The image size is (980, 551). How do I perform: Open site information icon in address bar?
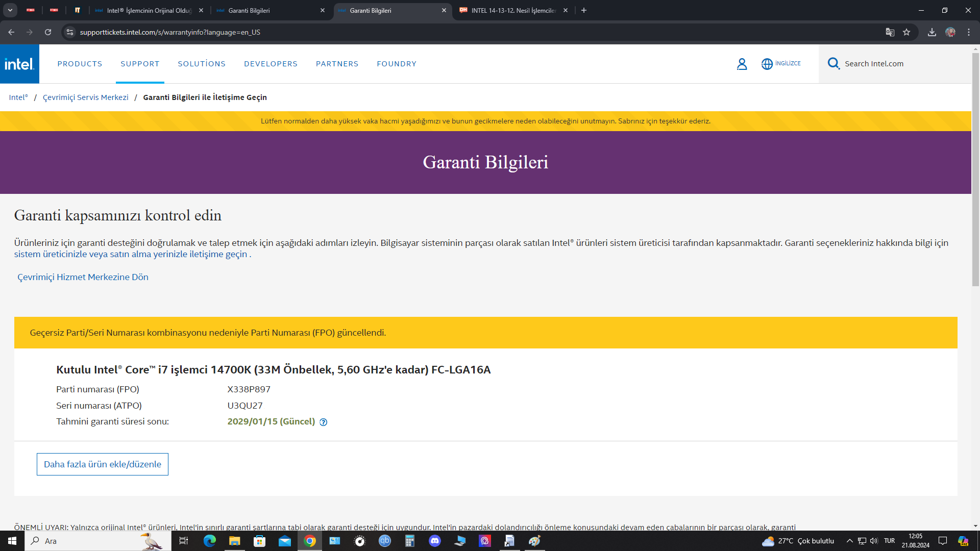coord(70,32)
